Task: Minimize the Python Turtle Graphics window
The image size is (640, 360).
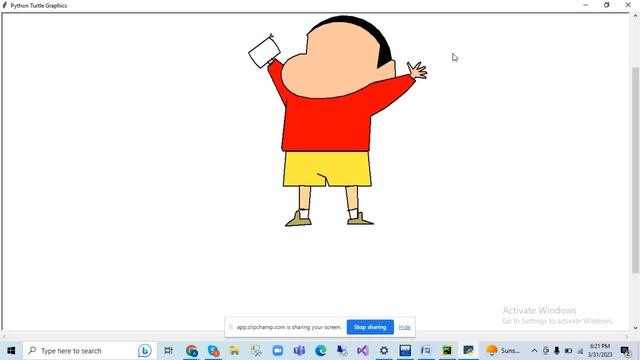Action: [586, 5]
